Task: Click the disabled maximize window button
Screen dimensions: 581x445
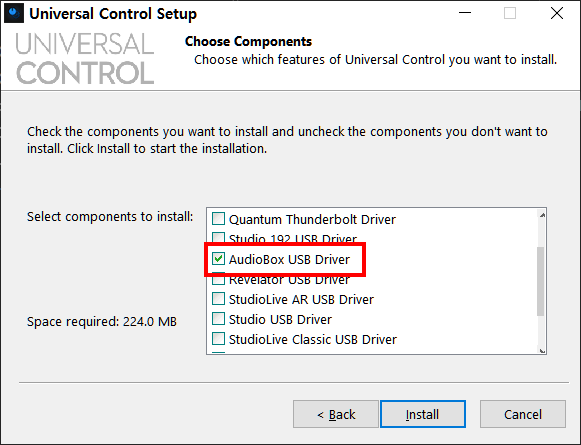Action: point(510,13)
